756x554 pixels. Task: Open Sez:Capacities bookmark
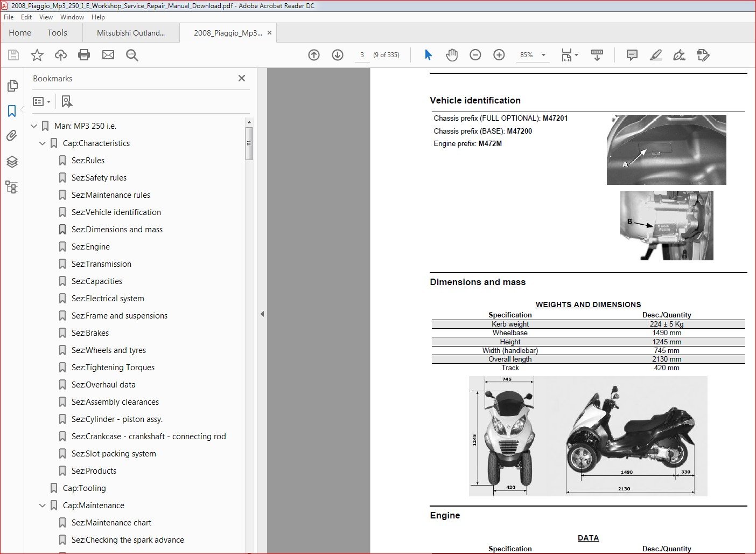[x=97, y=281]
